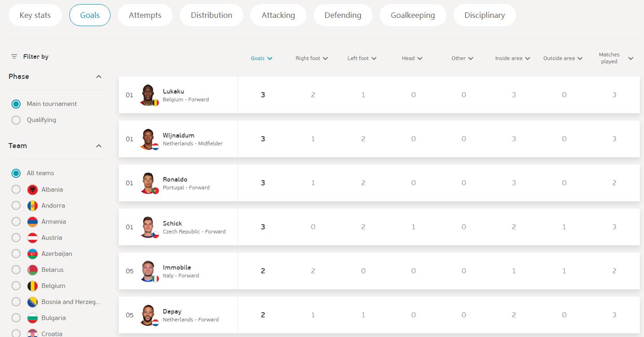
Task: Select the Main tournament phase option
Action: coord(16,104)
